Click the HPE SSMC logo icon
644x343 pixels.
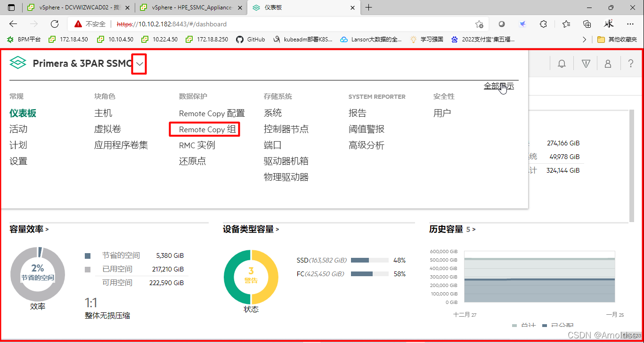pyautogui.click(x=18, y=63)
